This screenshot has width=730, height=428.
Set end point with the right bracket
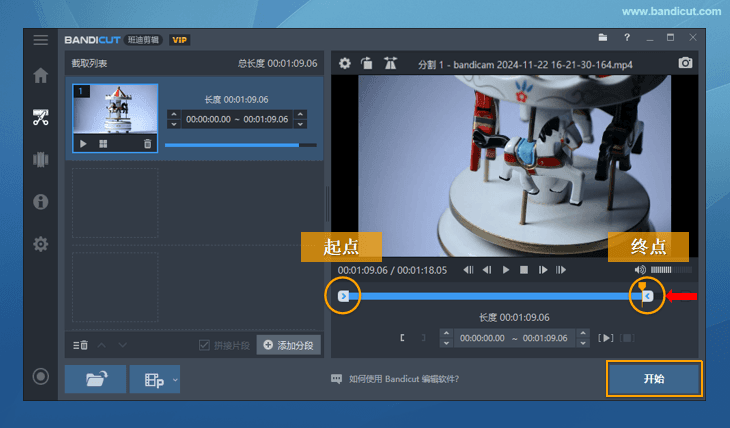tap(423, 338)
